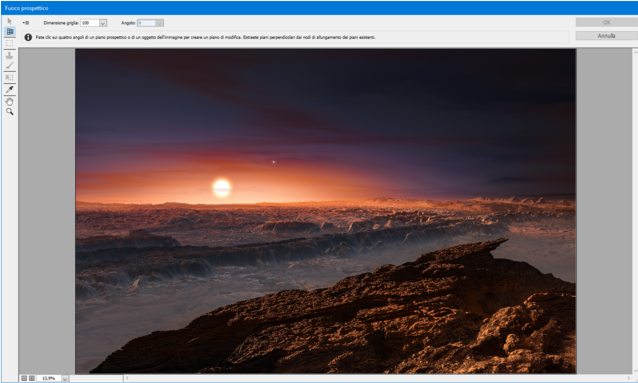Select the Brush tool
638x383 pixels.
tap(9, 66)
